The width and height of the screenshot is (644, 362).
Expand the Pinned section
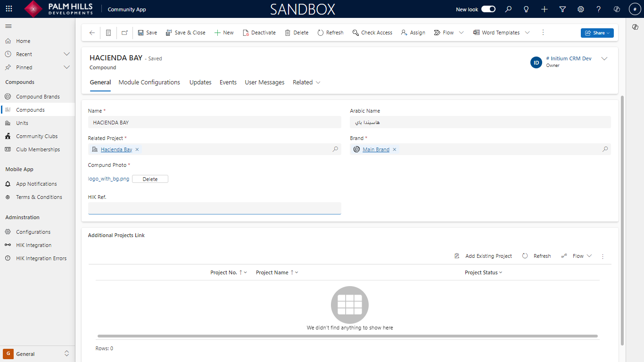tap(66, 67)
